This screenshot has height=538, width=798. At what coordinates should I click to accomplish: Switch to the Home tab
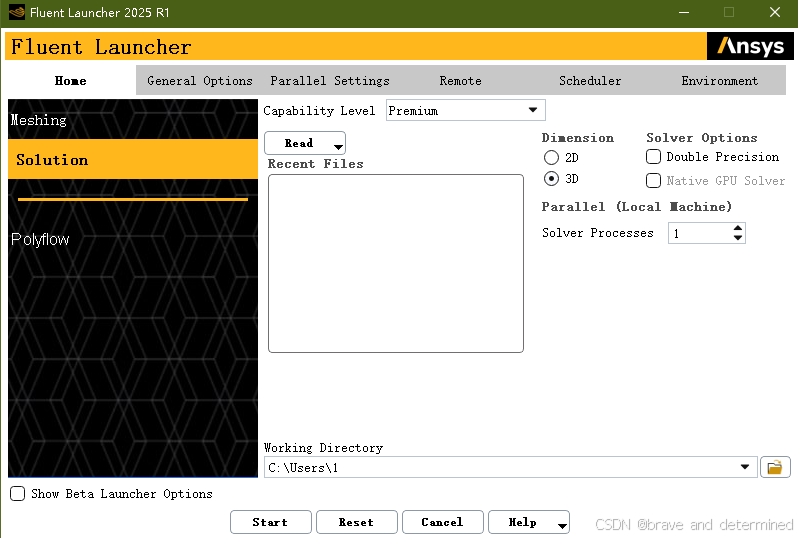[71, 80]
